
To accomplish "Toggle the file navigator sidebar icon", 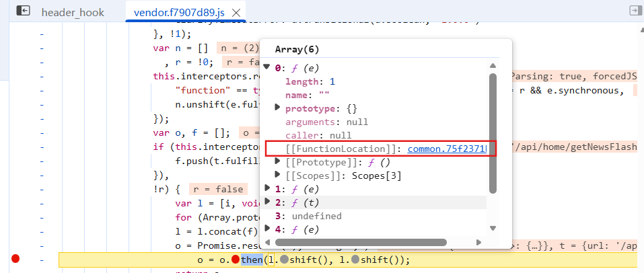I will [x=23, y=11].
